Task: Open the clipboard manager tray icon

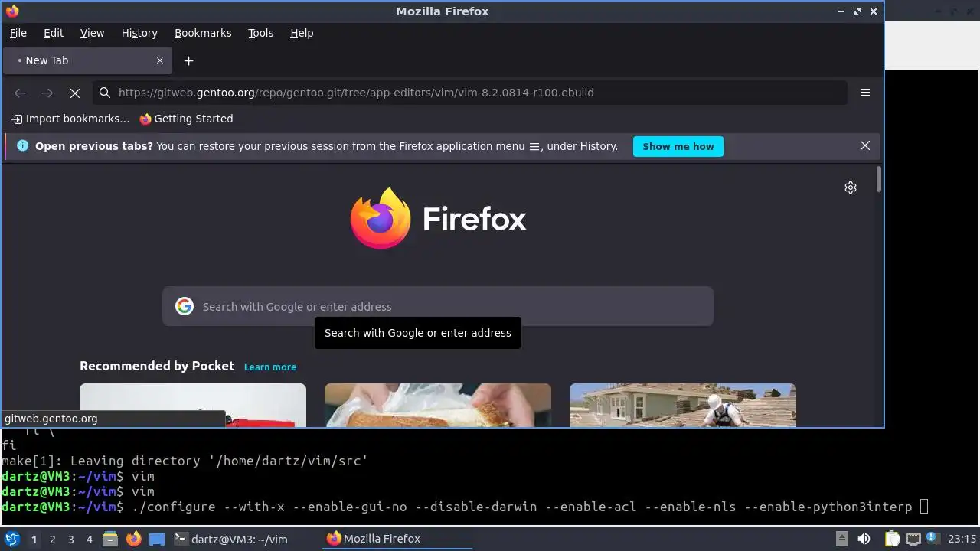Action: tap(892, 539)
